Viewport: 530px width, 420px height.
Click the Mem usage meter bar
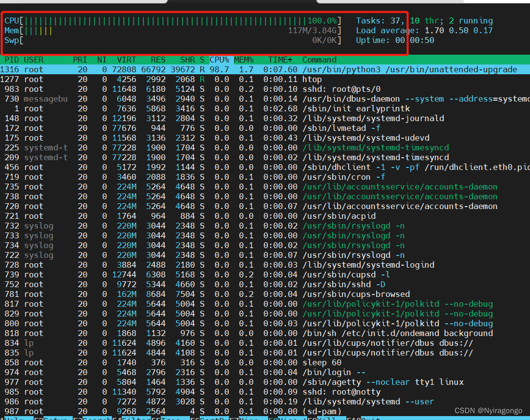173,31
